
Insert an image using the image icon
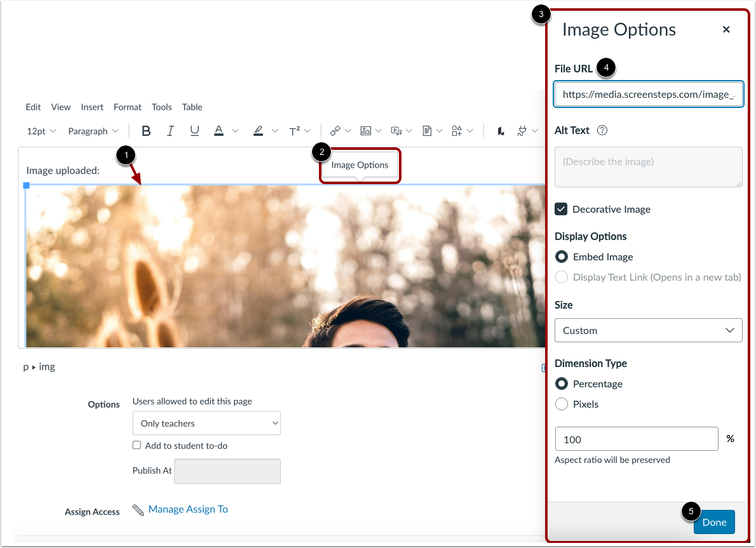pyautogui.click(x=366, y=131)
